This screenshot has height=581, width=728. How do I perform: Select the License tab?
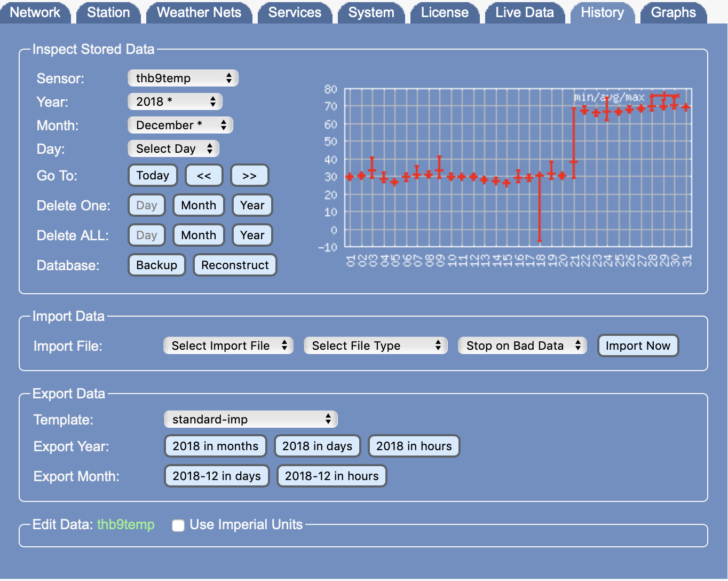coord(445,12)
